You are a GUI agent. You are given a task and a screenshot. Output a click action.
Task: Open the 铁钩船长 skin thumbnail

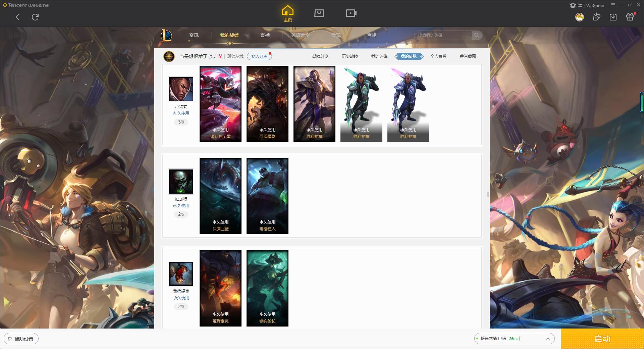267,288
